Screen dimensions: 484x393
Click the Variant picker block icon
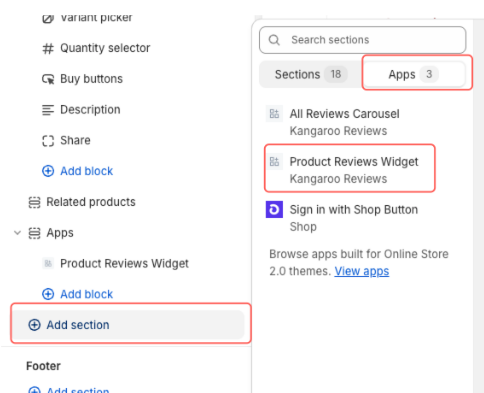(x=48, y=18)
